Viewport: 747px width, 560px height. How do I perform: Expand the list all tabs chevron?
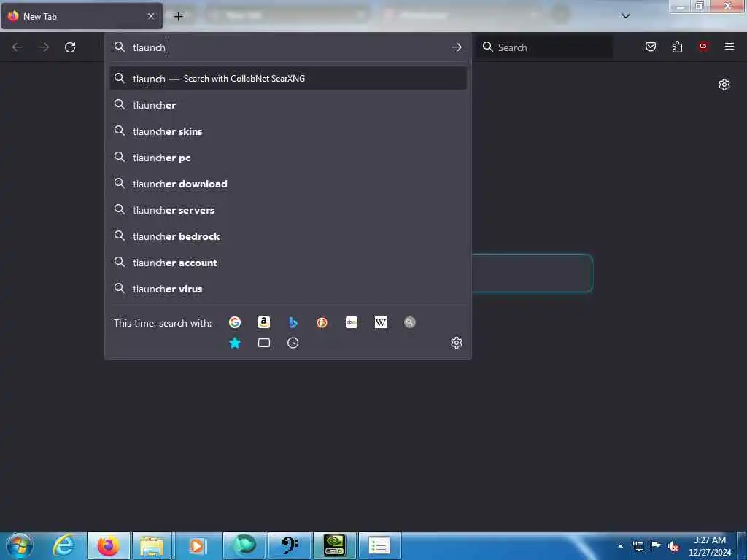coord(626,16)
